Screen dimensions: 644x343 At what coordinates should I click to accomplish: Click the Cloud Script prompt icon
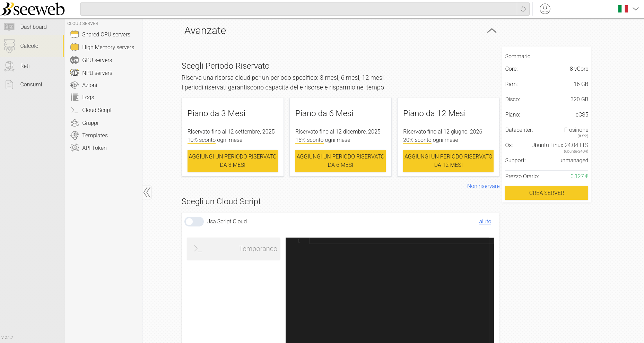(x=75, y=110)
